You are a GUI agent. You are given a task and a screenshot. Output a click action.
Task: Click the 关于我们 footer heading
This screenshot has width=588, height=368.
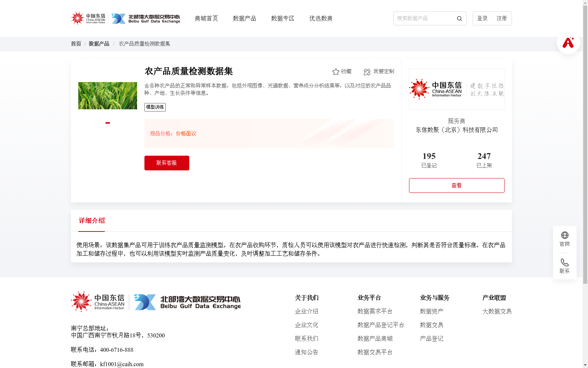(306, 298)
